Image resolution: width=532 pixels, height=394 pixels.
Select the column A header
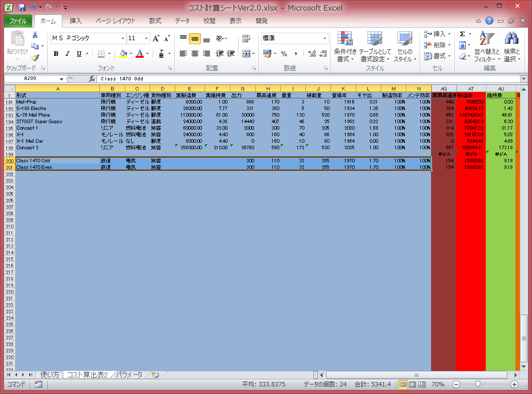(x=58, y=88)
